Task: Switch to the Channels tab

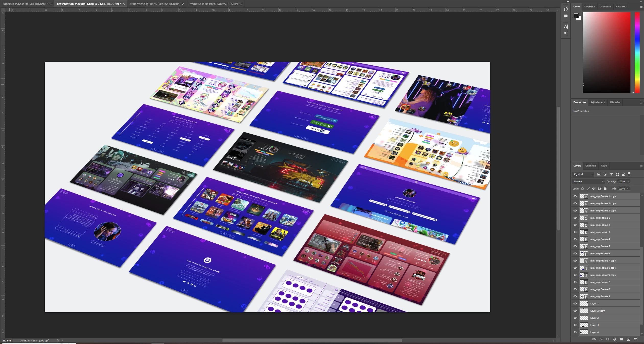Action: coord(591,166)
